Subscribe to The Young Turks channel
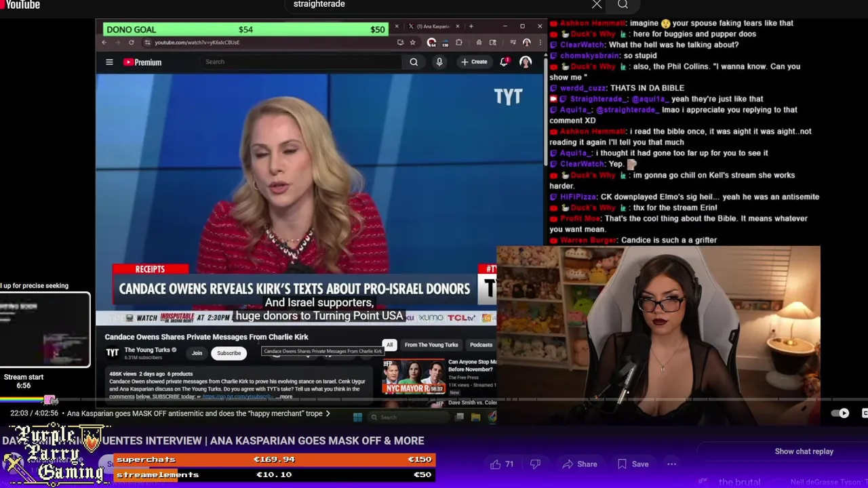The image size is (868, 488). pos(229,353)
